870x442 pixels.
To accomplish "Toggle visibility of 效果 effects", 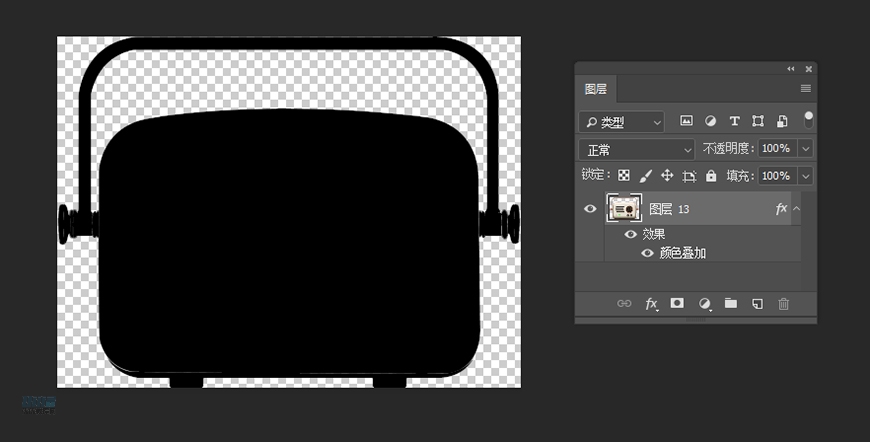I will pyautogui.click(x=630, y=234).
